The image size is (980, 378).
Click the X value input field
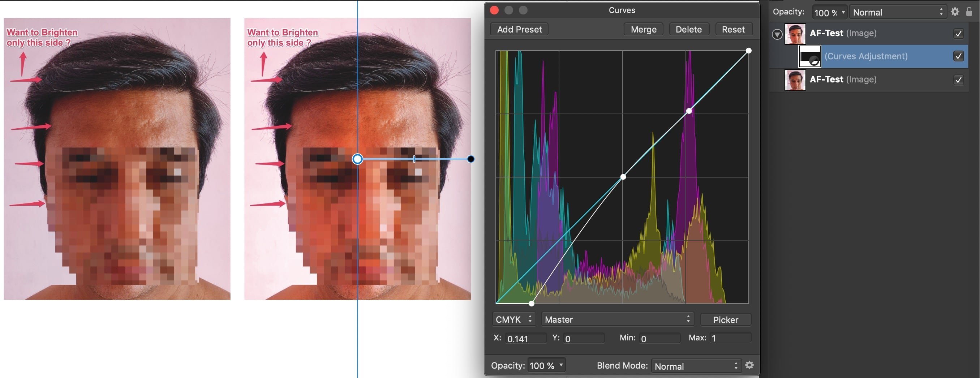click(525, 339)
